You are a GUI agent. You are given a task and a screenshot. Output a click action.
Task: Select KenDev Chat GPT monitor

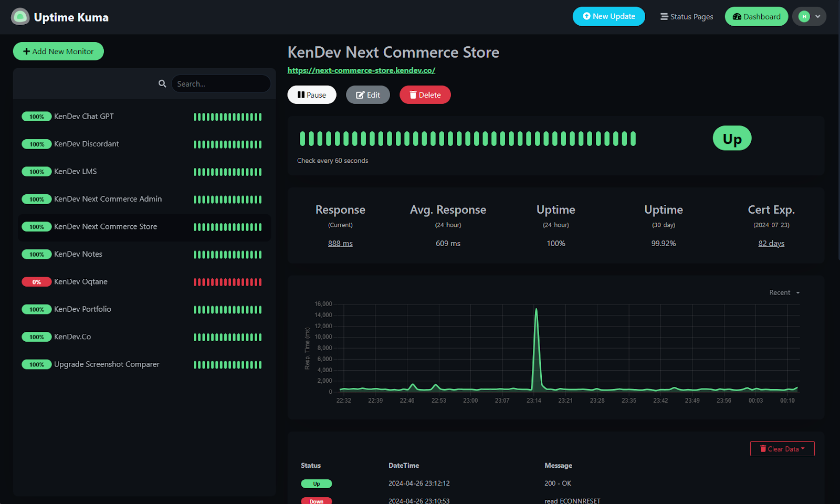pyautogui.click(x=144, y=117)
